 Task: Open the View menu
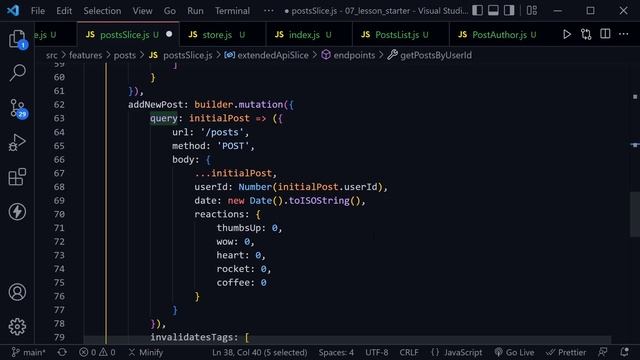point(142,11)
